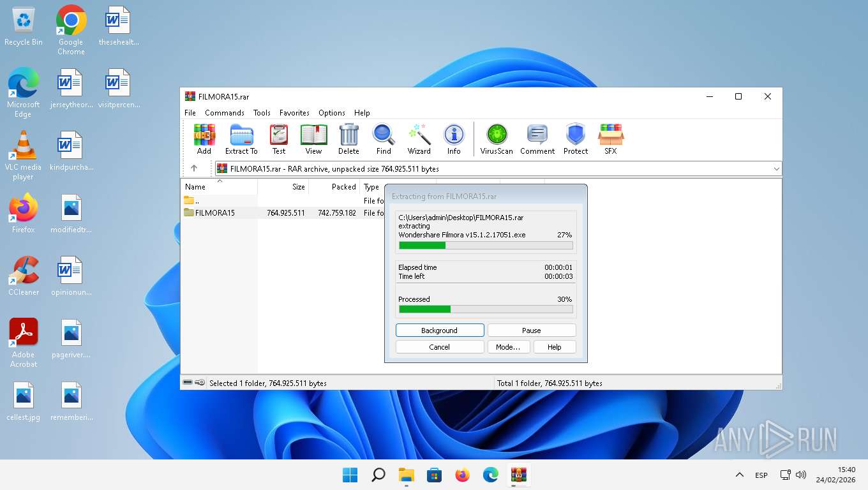Click the Extract To toolbar icon
Screen dimensions: 868x490
(241, 139)
